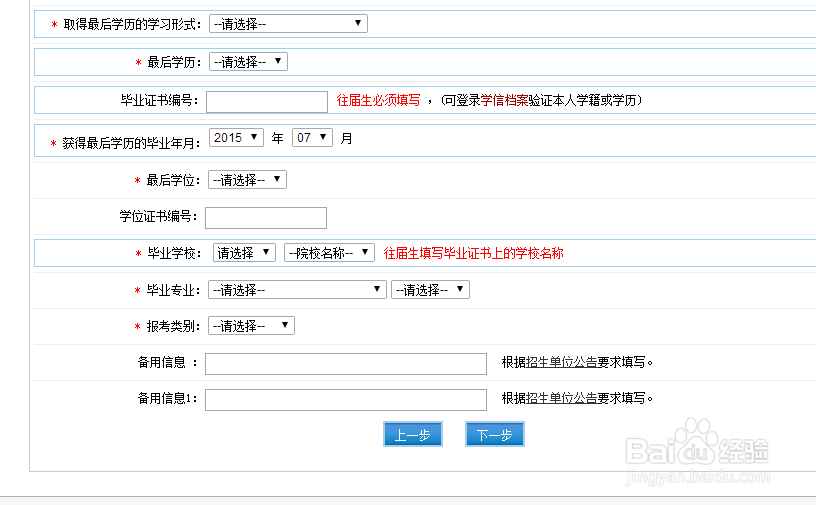
Task: Expand the 最后学历 dropdown
Action: coord(248,62)
